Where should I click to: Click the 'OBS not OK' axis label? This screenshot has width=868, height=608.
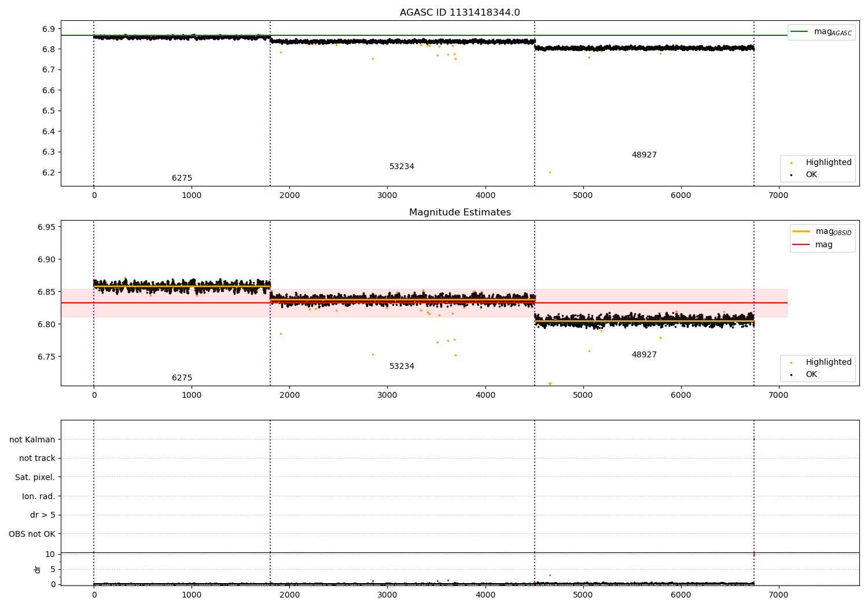coord(32,534)
